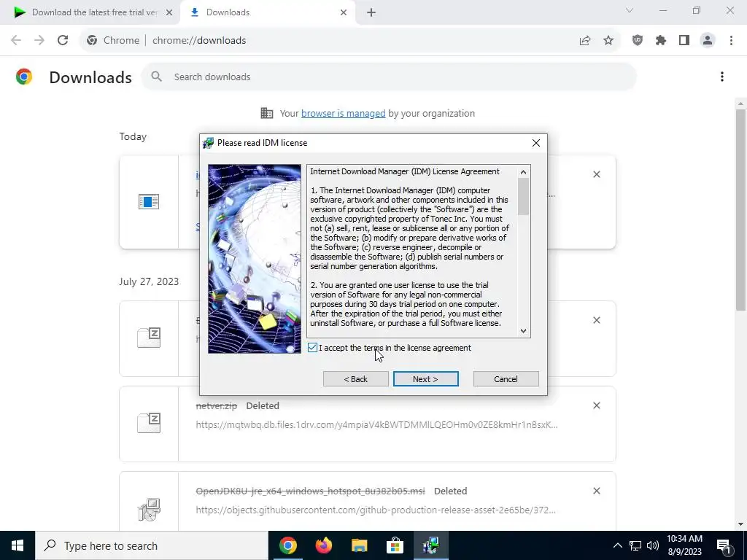
Task: Click the license text scroll up arrow
Action: (x=523, y=172)
